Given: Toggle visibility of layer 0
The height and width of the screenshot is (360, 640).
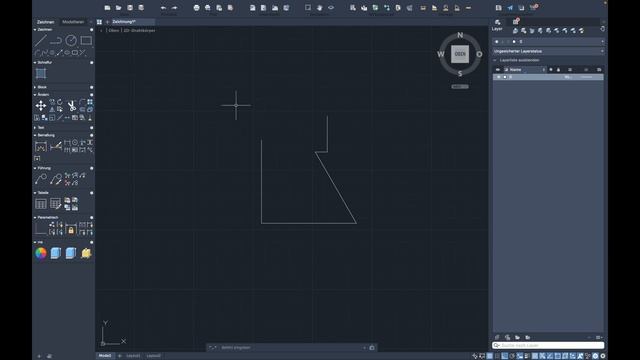Looking at the screenshot, I should tap(498, 77).
